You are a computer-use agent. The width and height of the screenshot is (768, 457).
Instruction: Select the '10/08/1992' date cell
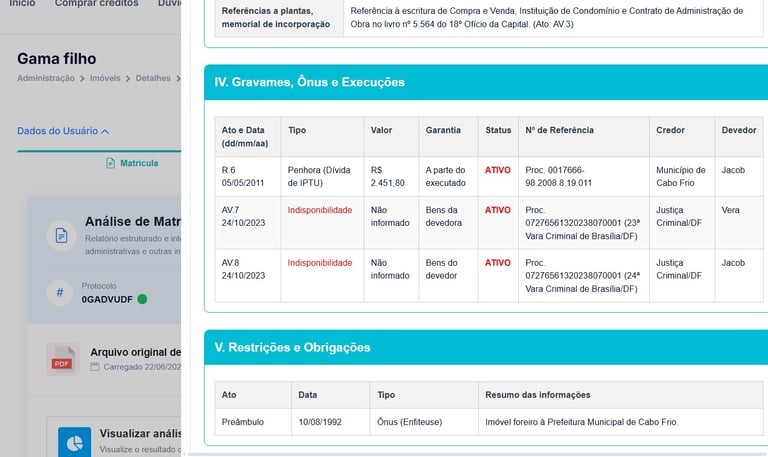(x=331, y=422)
